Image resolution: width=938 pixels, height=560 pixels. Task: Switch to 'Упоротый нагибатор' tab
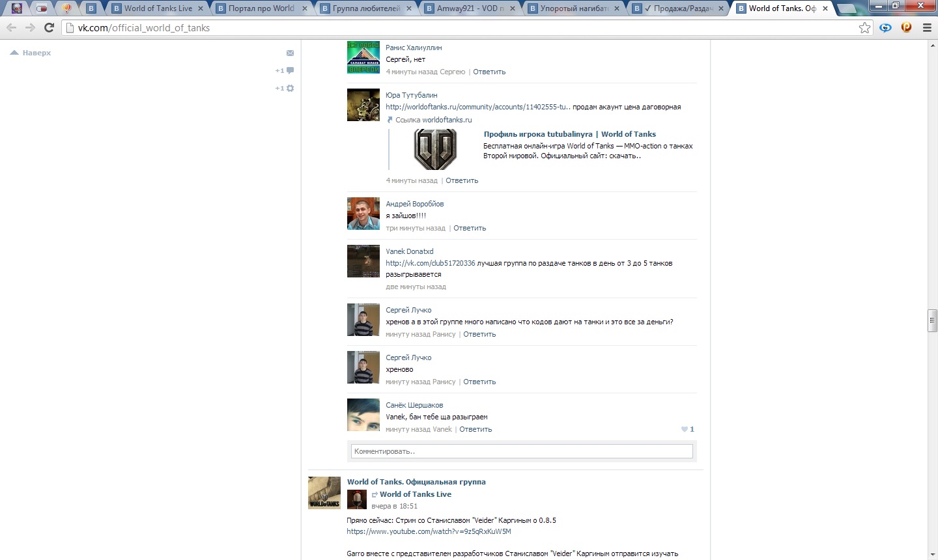pyautogui.click(x=575, y=8)
